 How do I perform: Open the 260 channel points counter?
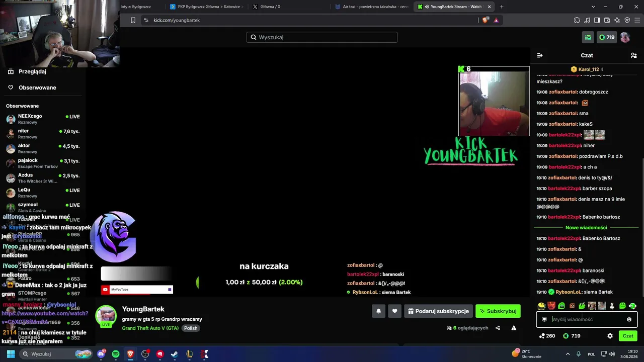[547, 336]
